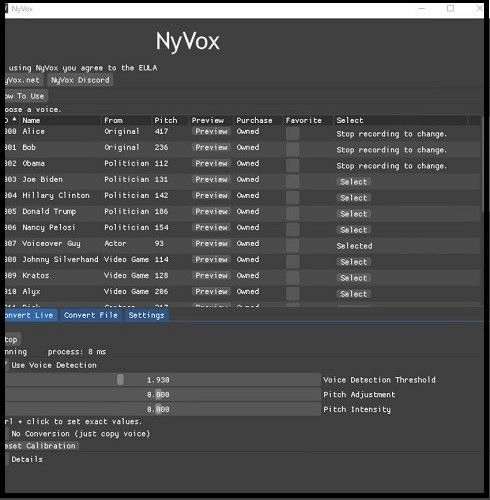Image resolution: width=490 pixels, height=500 pixels.
Task: Click the 'Selected' label for Voiceover Guy
Action: tap(354, 246)
